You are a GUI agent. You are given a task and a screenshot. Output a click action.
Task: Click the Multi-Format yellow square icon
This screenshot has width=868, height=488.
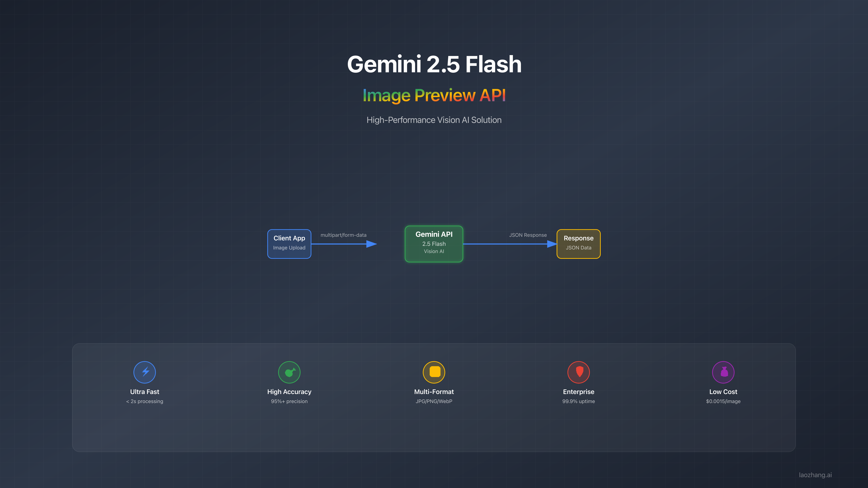coord(434,372)
